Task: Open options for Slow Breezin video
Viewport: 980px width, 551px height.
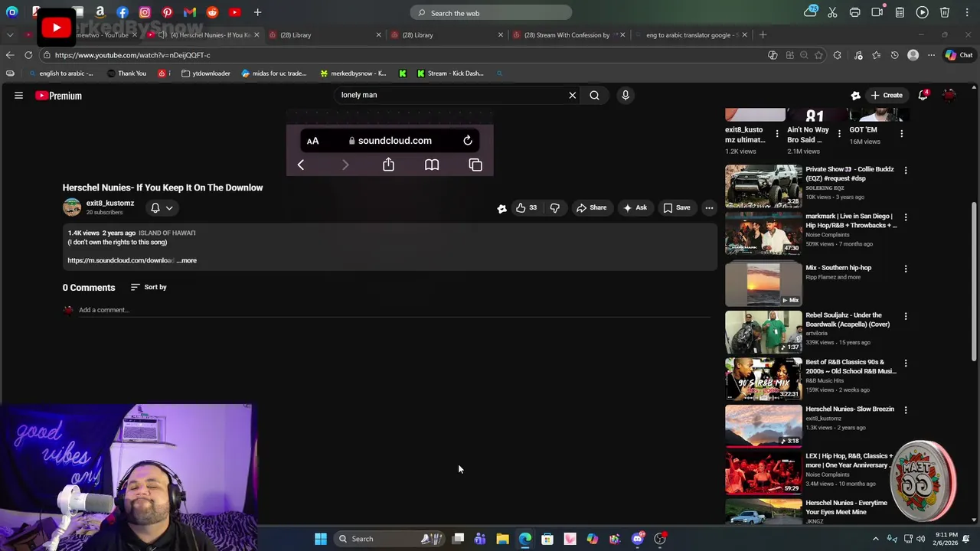Action: tap(906, 410)
